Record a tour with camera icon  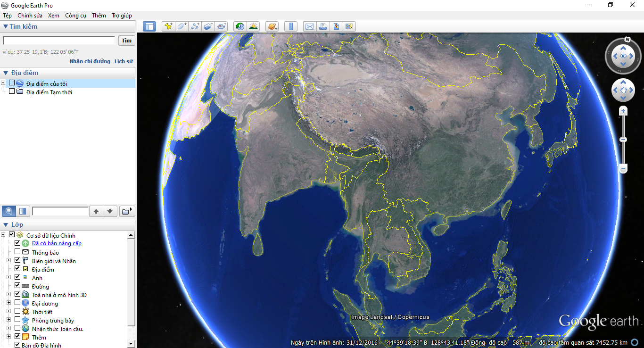click(x=222, y=26)
